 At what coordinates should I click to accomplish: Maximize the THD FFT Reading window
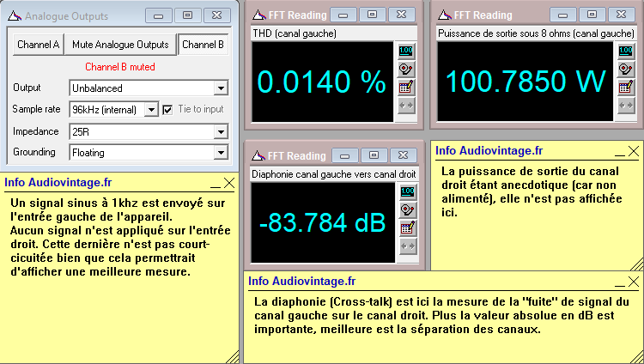372,15
